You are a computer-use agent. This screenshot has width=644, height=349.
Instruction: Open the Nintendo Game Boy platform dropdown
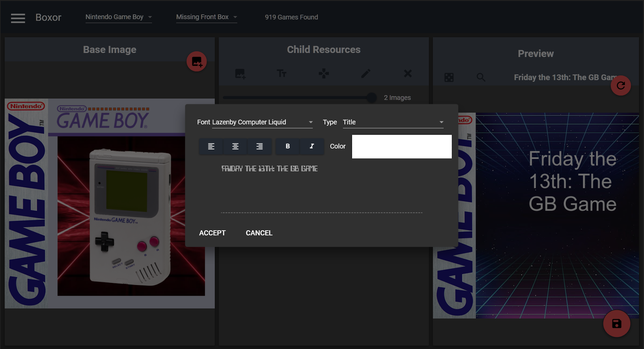click(x=118, y=17)
